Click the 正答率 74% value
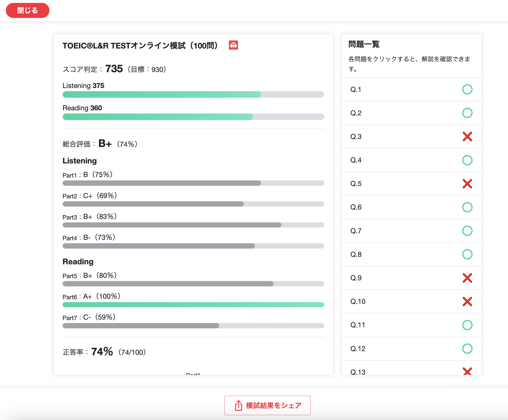The width and height of the screenshot is (508, 420). pos(102,351)
